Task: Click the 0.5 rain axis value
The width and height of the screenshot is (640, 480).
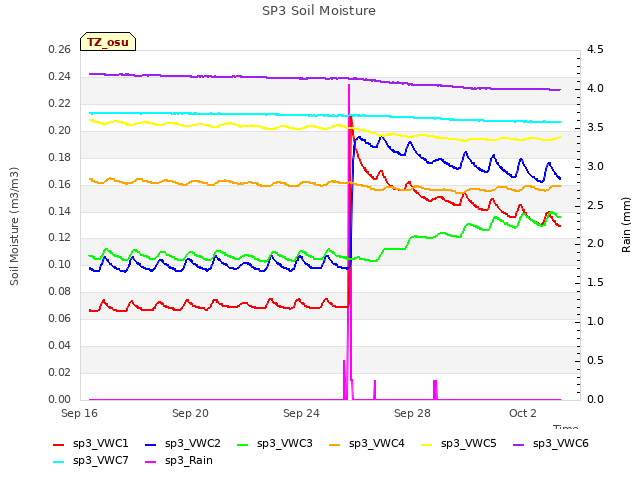Action: click(x=595, y=360)
